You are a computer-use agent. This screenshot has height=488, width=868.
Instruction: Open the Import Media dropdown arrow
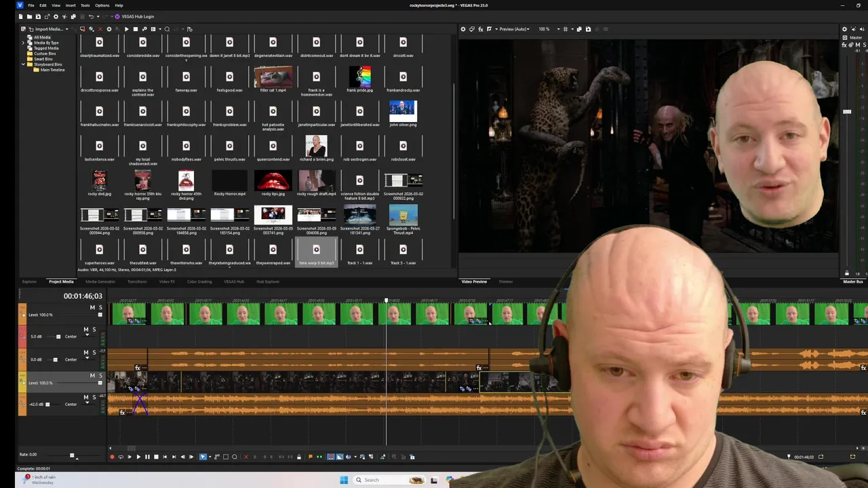67,29
